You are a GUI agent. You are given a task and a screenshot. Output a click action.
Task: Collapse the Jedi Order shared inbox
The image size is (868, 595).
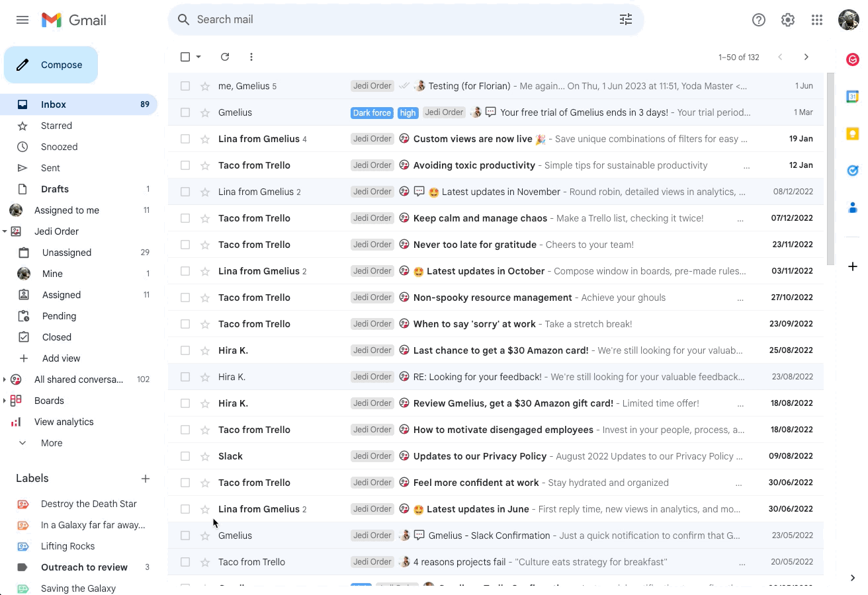point(5,231)
